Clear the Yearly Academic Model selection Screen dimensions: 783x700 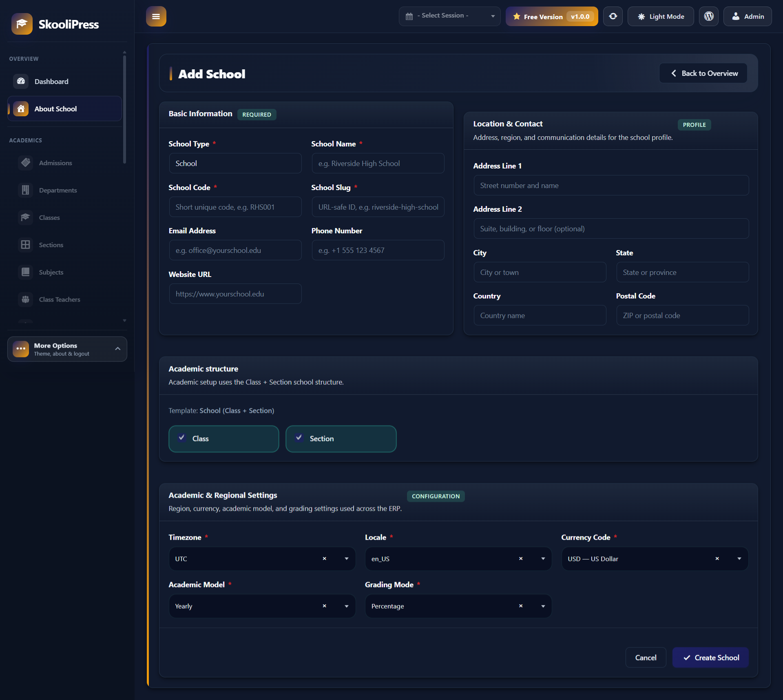pos(325,606)
